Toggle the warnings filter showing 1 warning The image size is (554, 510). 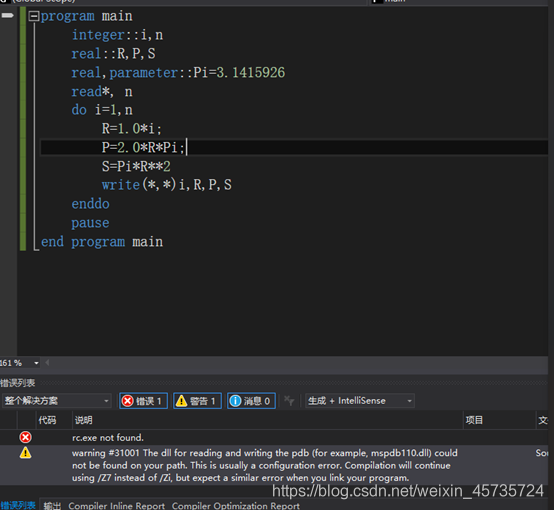pos(197,401)
